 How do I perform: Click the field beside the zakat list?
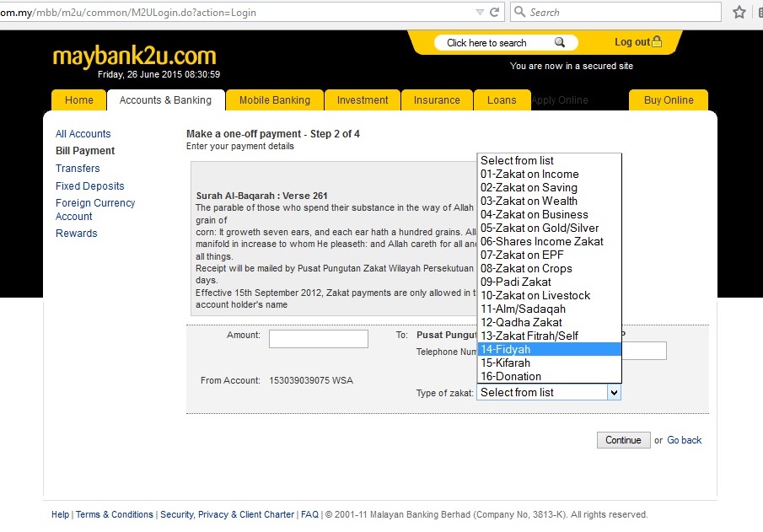pyautogui.click(x=644, y=351)
